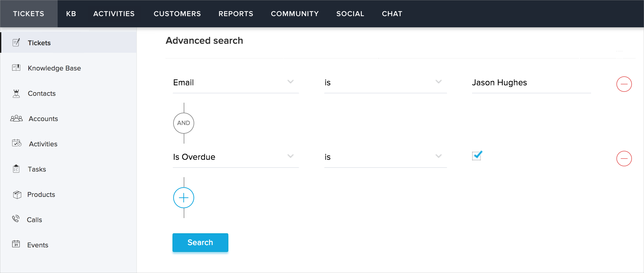The height and width of the screenshot is (273, 644).
Task: Add a new search condition
Action: (184, 198)
